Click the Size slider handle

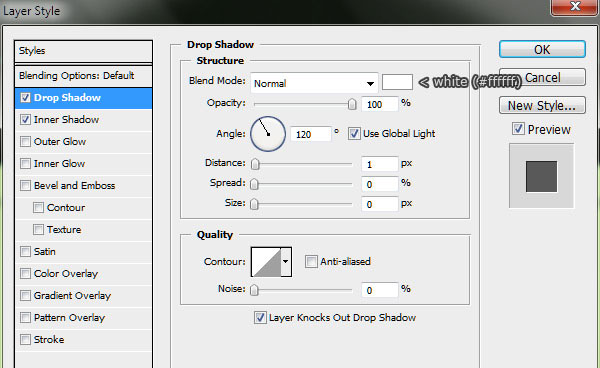coord(254,204)
